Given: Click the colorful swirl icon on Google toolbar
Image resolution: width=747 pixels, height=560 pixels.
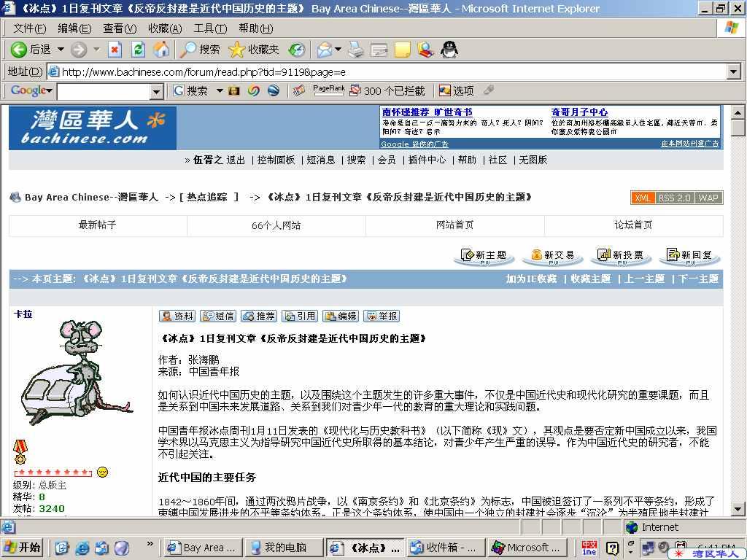Looking at the screenshot, I should tap(253, 90).
